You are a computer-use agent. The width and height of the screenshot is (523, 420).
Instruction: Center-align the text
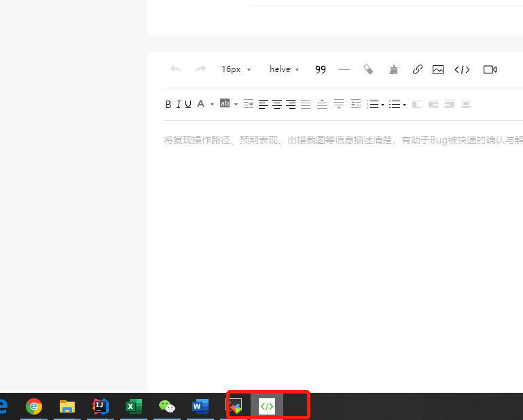(277, 104)
